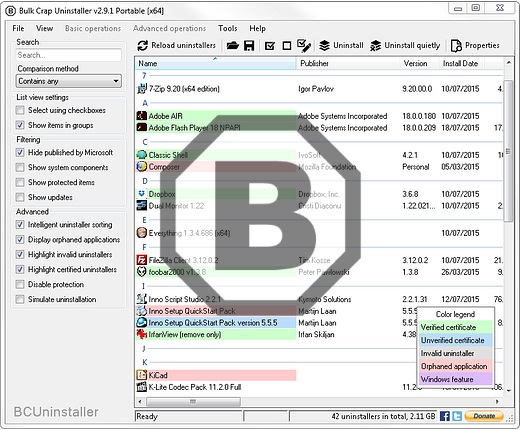520x430 pixels.
Task: Open the File menu
Action: pos(18,28)
